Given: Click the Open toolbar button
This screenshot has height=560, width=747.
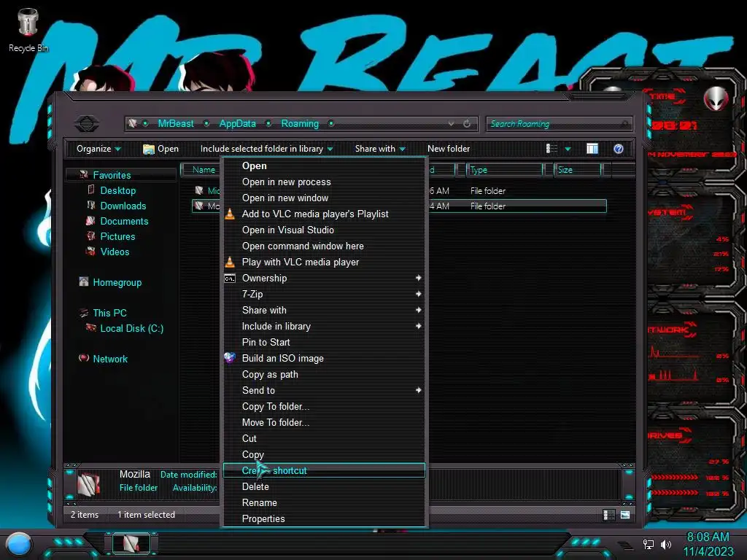Looking at the screenshot, I should pos(161,149).
